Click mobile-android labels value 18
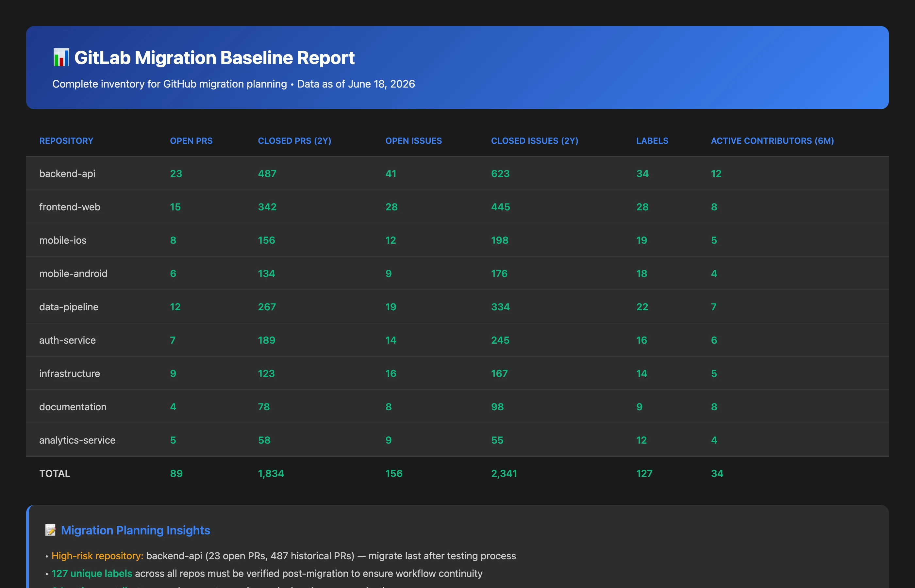The height and width of the screenshot is (588, 915). coord(641,273)
